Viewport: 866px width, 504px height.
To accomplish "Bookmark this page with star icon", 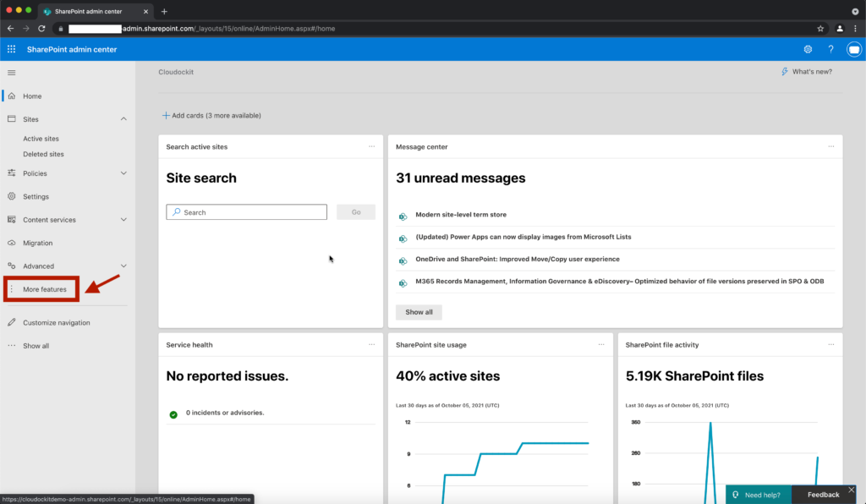I will click(820, 29).
